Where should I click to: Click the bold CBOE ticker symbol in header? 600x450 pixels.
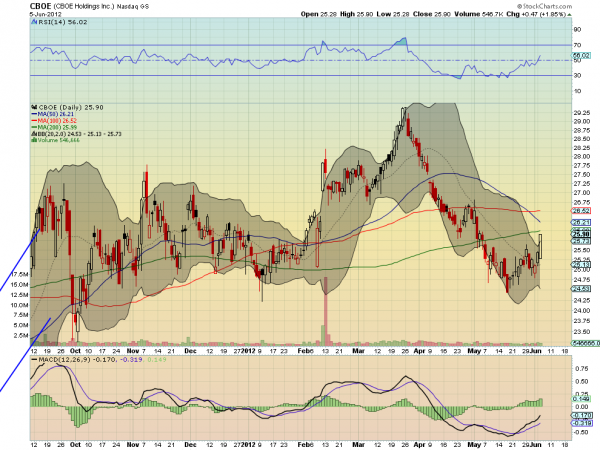41,6
